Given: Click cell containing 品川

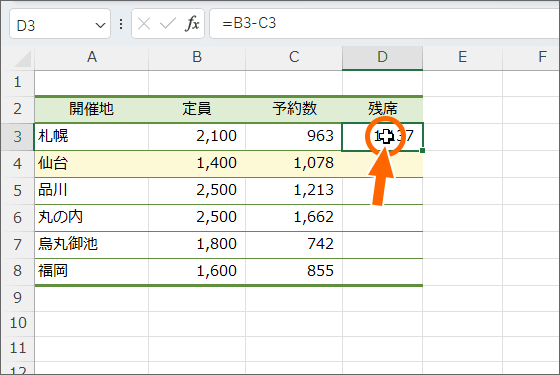Looking at the screenshot, I should coord(91,191).
